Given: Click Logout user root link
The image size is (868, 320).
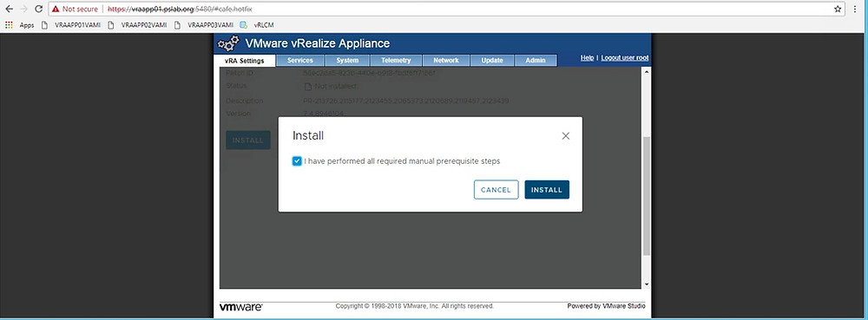Looking at the screenshot, I should 624,58.
